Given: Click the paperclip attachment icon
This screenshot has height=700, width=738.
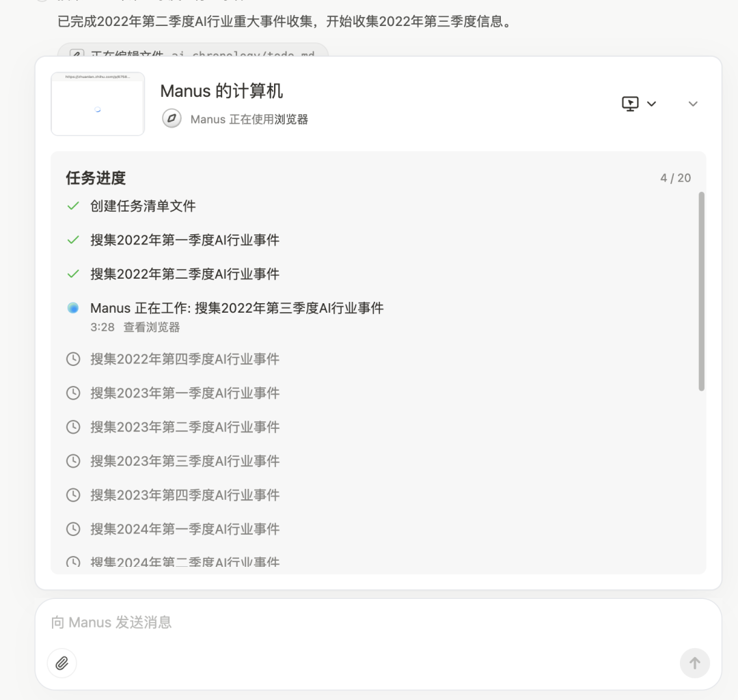Looking at the screenshot, I should click(x=62, y=663).
